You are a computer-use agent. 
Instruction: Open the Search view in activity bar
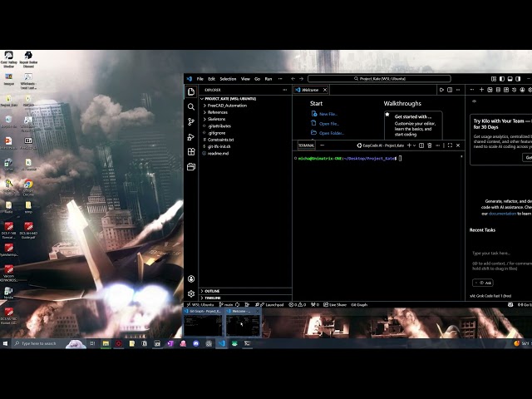tap(191, 107)
